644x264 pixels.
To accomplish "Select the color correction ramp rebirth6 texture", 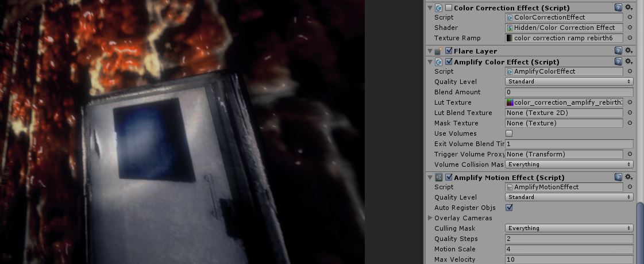I will [564, 38].
